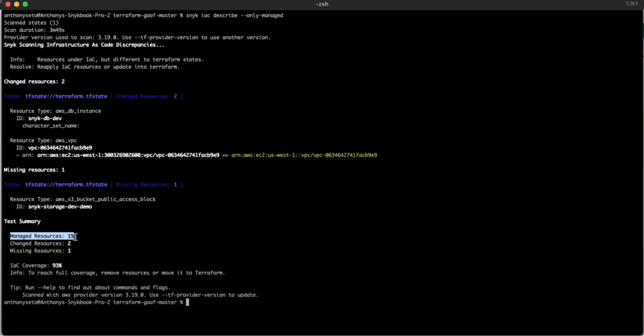Click 'Scanned states (1)' line
This screenshot has width=644, height=336.
tap(31, 23)
